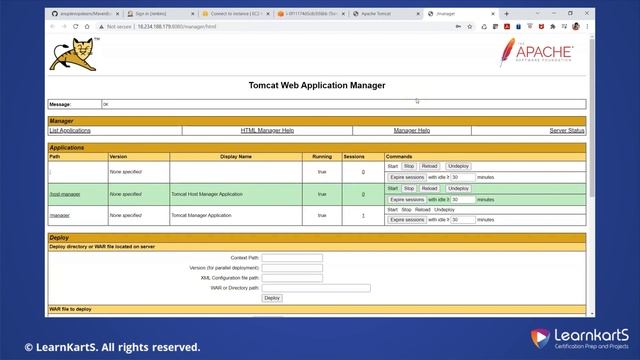Screen dimensions: 640x360
Task: Click Expire sessions for manager application
Action: click(x=407, y=220)
